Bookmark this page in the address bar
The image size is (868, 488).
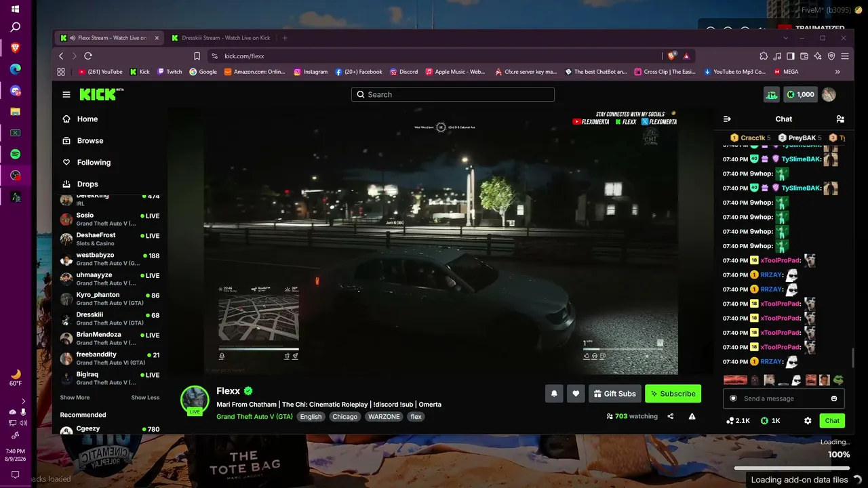click(197, 56)
